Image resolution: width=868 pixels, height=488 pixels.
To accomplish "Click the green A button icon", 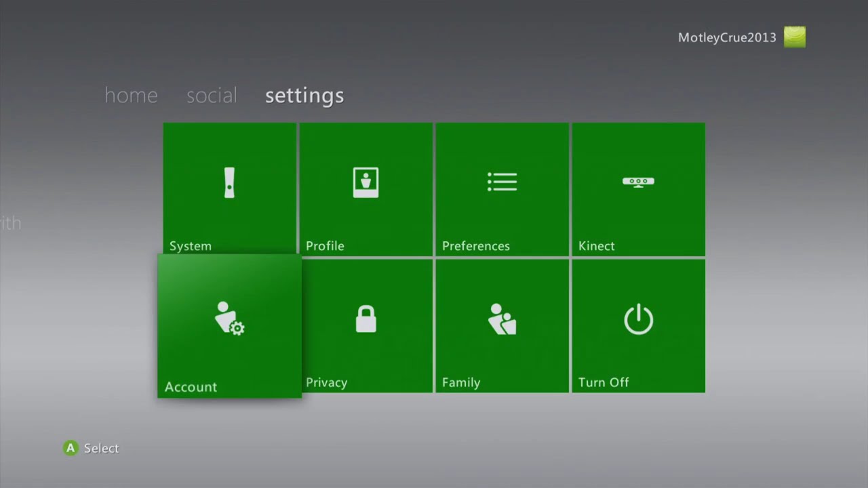I will point(71,448).
